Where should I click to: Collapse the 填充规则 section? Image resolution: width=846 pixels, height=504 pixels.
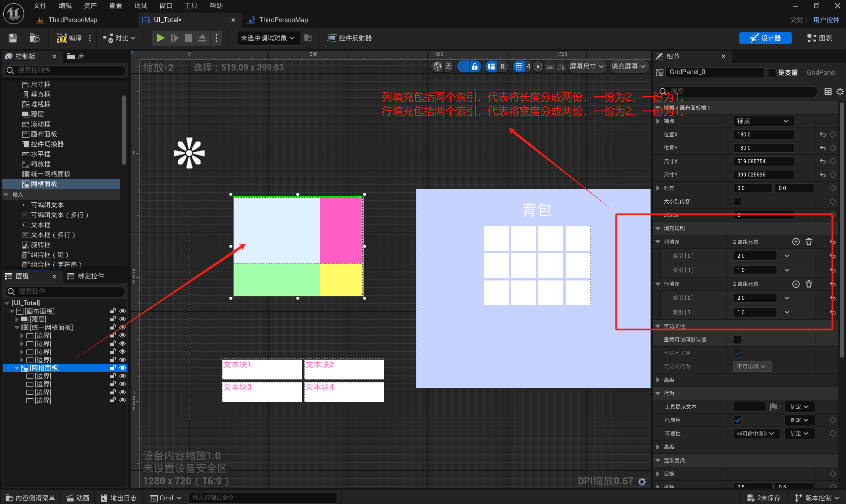pyautogui.click(x=658, y=228)
